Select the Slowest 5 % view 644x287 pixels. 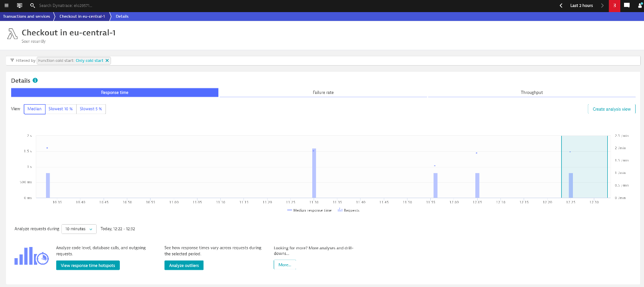91,109
